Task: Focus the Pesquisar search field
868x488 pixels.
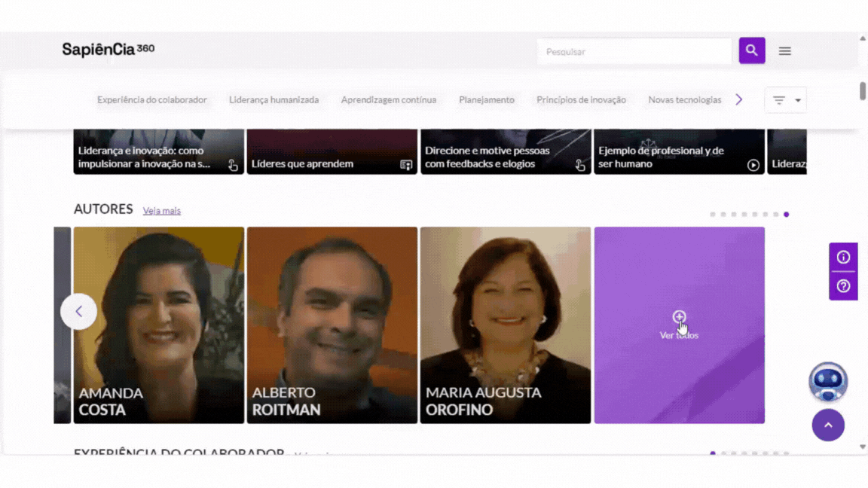Action: (x=634, y=51)
